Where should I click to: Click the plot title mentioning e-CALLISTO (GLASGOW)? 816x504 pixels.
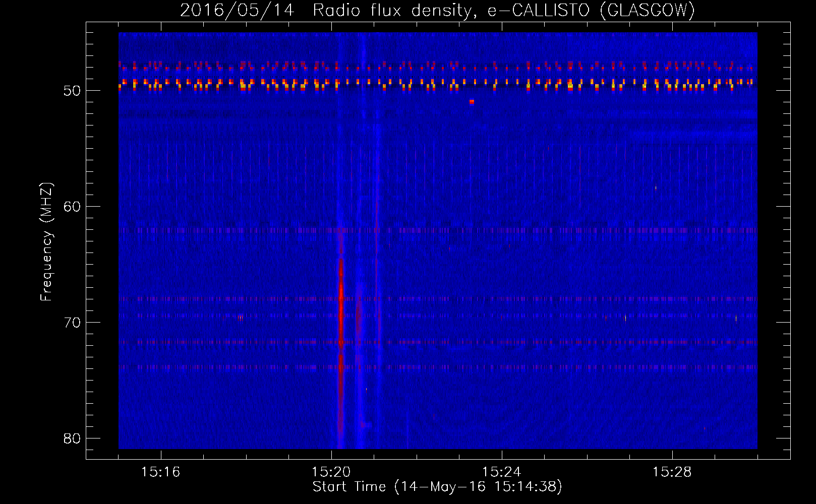[x=437, y=10]
